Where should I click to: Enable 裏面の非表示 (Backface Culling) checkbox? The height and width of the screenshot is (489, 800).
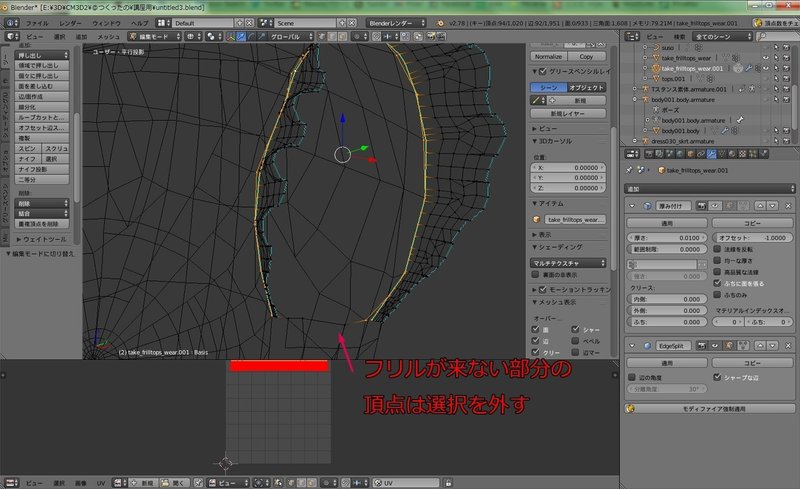pos(535,275)
